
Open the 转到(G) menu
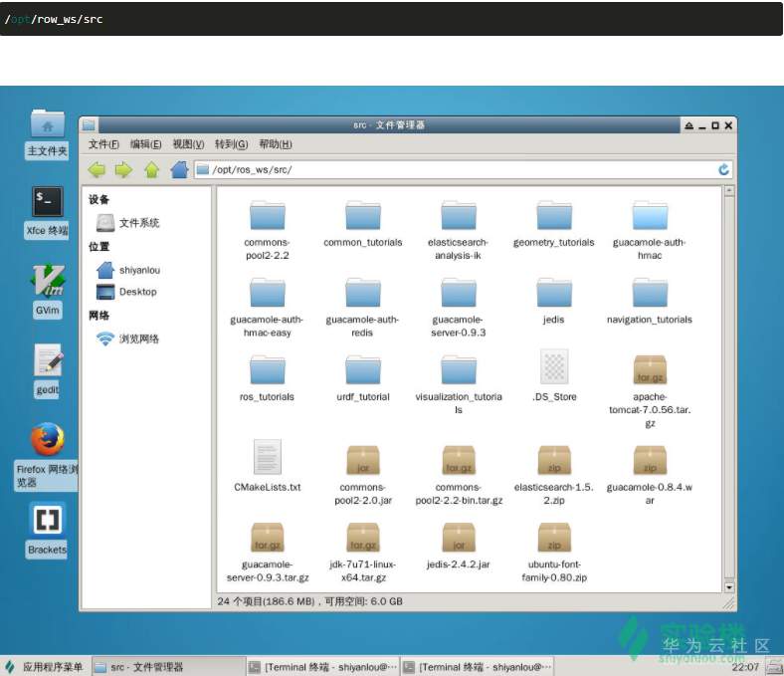(x=231, y=144)
